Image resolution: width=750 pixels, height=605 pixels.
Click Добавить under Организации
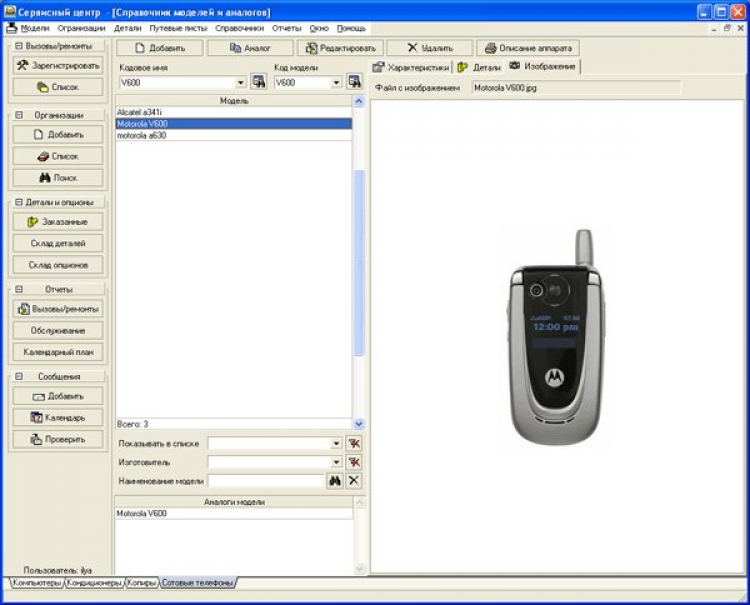click(58, 135)
